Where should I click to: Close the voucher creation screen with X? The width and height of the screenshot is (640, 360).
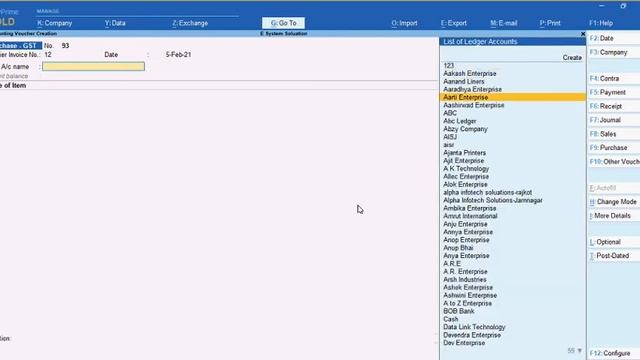(x=583, y=34)
